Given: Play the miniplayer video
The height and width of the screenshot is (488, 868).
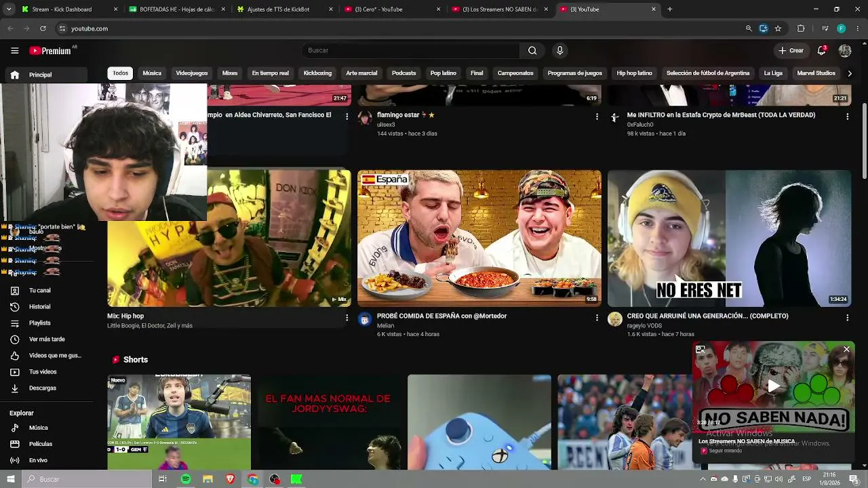Looking at the screenshot, I should point(773,386).
